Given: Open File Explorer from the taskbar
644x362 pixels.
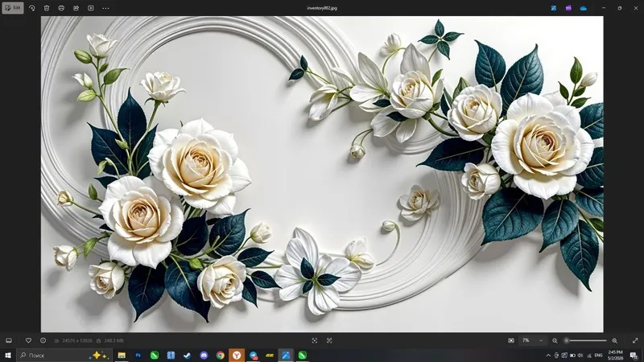Looking at the screenshot, I should pos(122,356).
